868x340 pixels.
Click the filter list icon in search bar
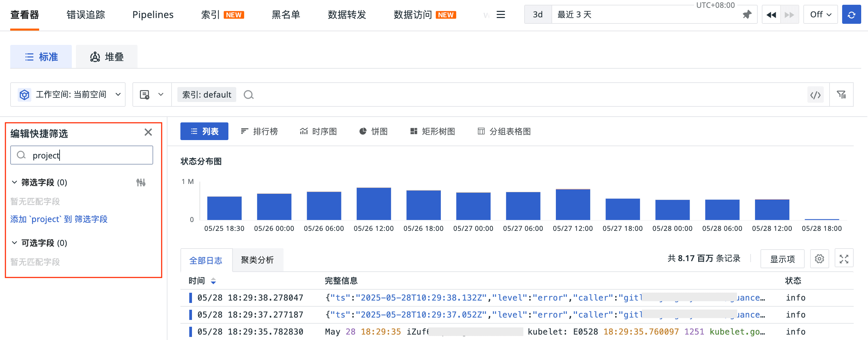point(841,95)
